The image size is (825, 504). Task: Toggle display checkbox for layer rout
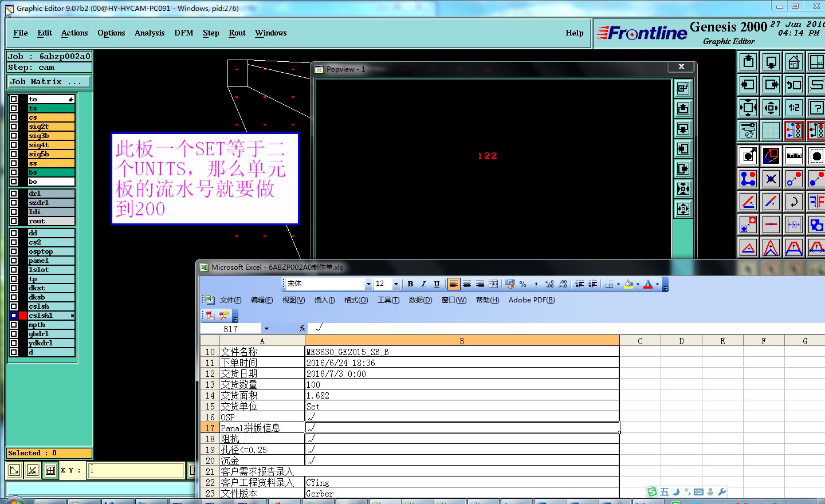coord(14,221)
